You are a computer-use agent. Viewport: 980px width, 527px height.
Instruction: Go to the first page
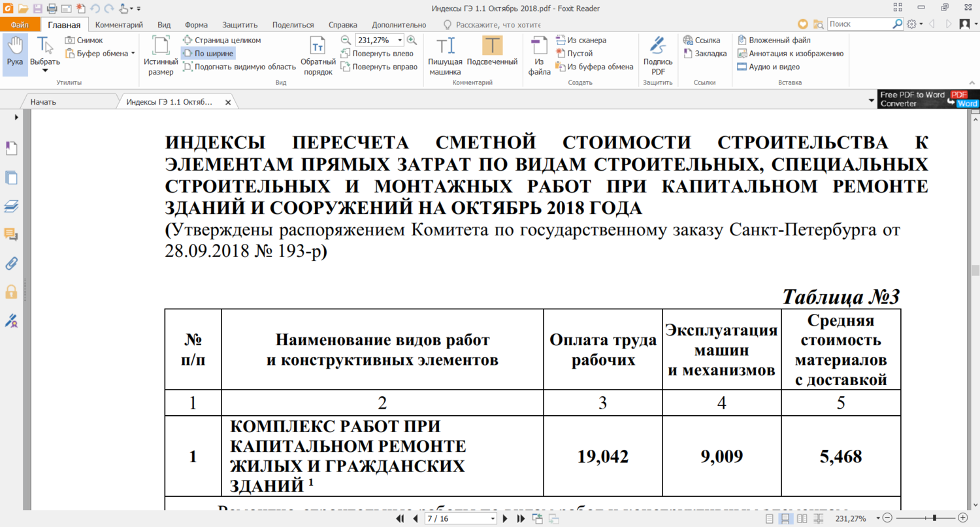point(400,519)
